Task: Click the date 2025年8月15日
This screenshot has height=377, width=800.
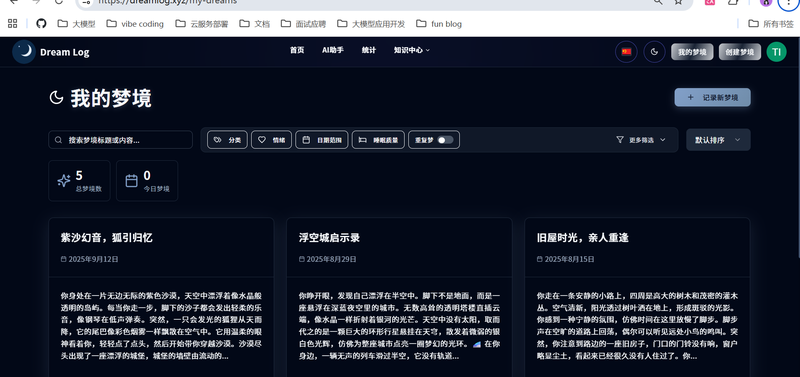Action: (x=569, y=259)
